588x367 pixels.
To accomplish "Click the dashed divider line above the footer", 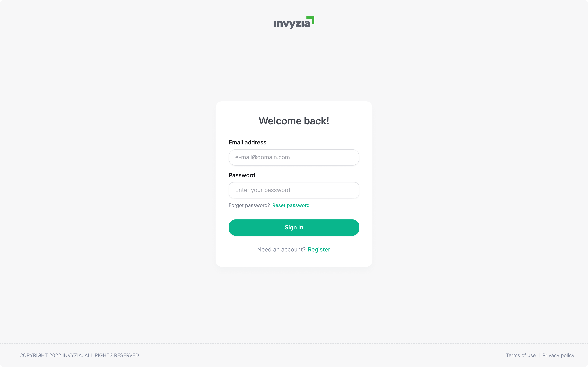I will (x=294, y=343).
